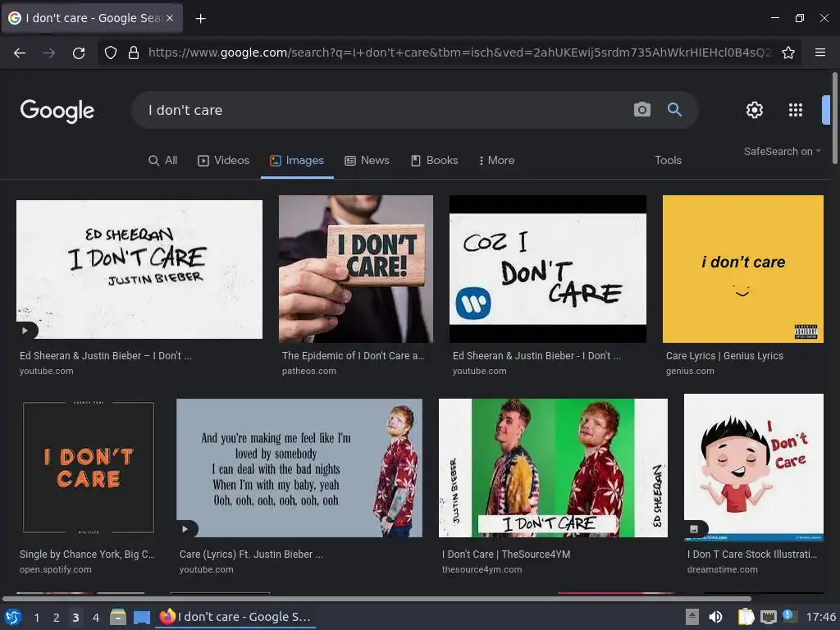Image resolution: width=840 pixels, height=630 pixels.
Task: Click the Google logo
Action: tap(57, 111)
